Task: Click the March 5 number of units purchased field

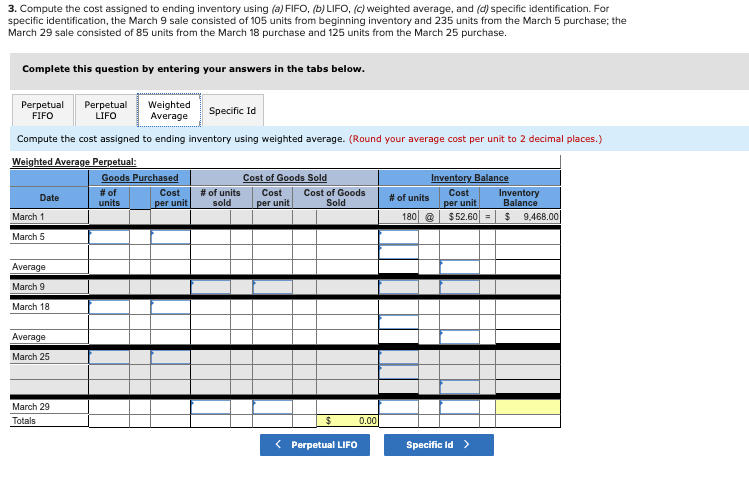Action: pos(109,237)
